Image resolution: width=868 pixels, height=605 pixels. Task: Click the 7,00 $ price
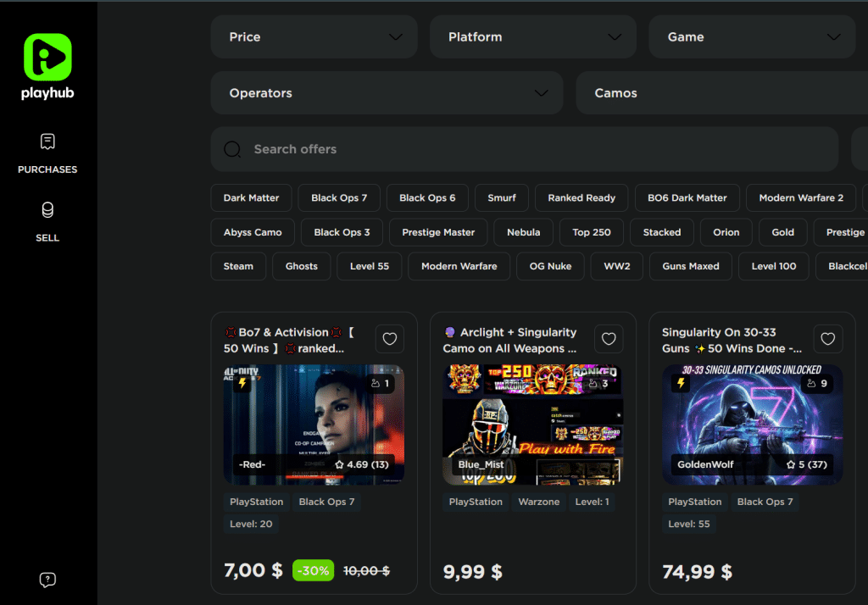pyautogui.click(x=253, y=570)
